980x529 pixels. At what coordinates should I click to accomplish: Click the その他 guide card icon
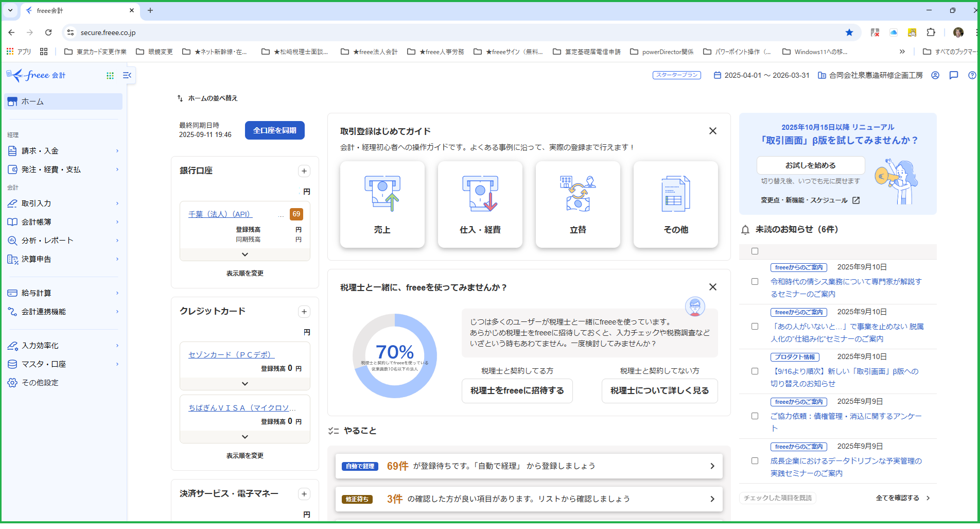click(x=676, y=193)
